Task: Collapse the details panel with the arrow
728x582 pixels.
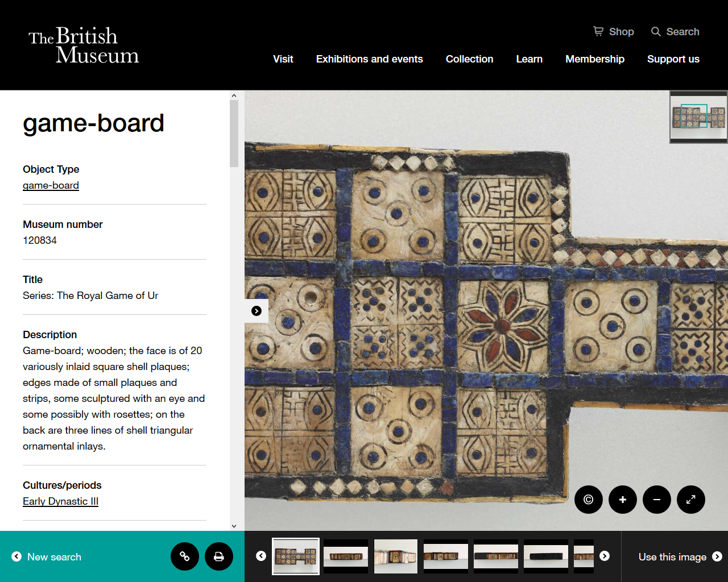Action: pyautogui.click(x=257, y=311)
